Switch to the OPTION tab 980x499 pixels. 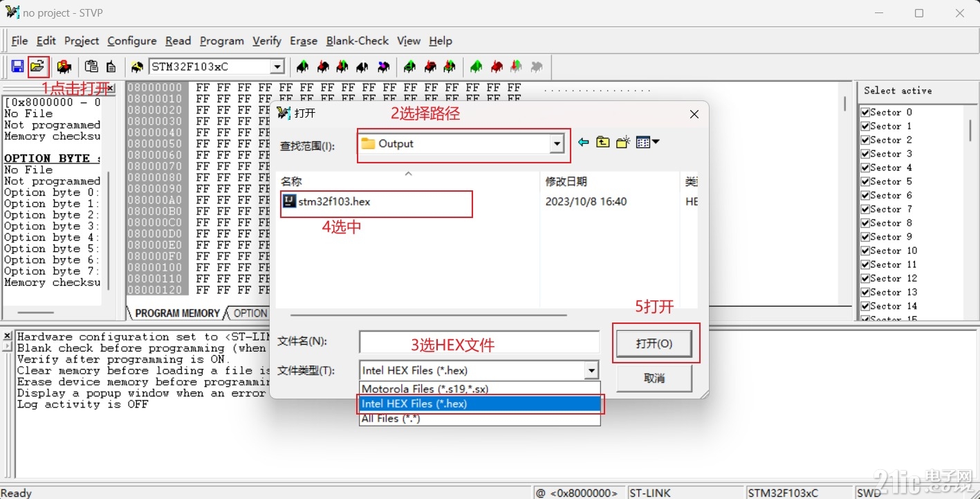point(250,314)
